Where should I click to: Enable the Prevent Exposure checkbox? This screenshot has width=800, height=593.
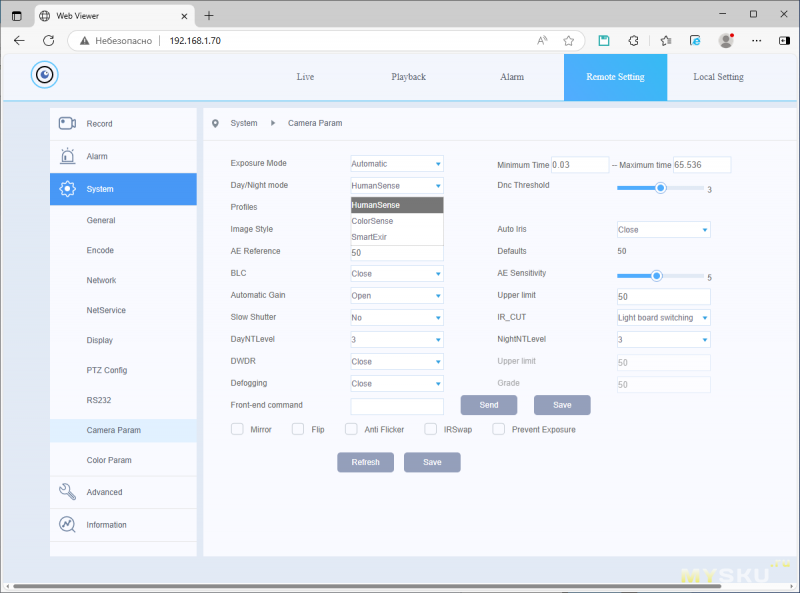(x=498, y=429)
